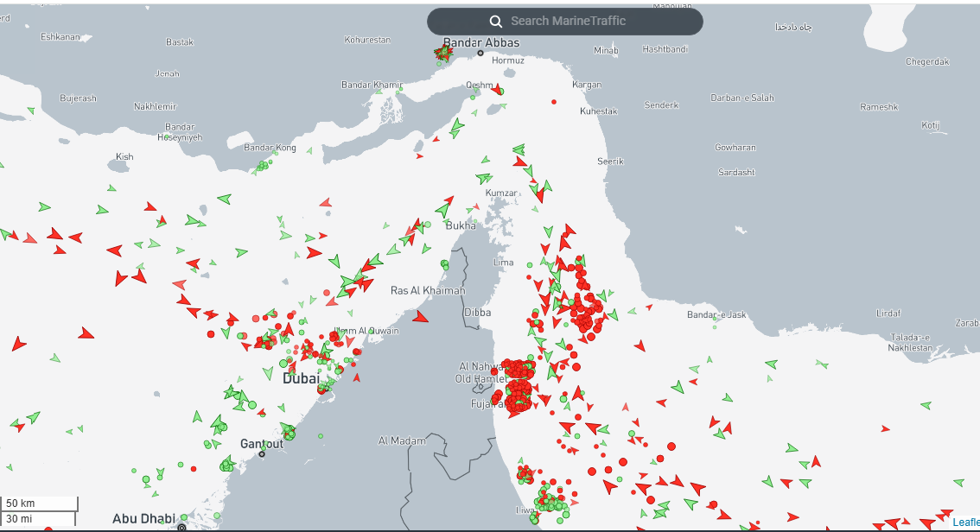This screenshot has width=980, height=532.
Task: Click the Bukha map label
Action: click(x=461, y=225)
